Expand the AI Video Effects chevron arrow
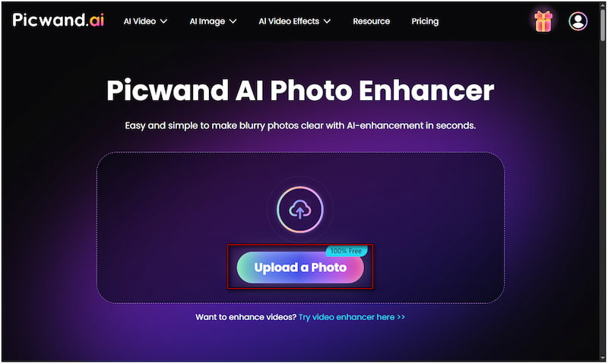 point(327,21)
